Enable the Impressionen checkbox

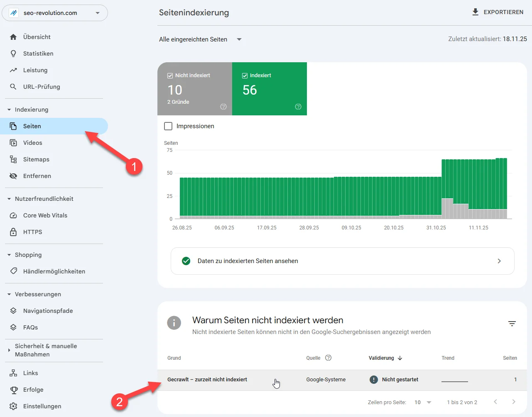click(168, 126)
